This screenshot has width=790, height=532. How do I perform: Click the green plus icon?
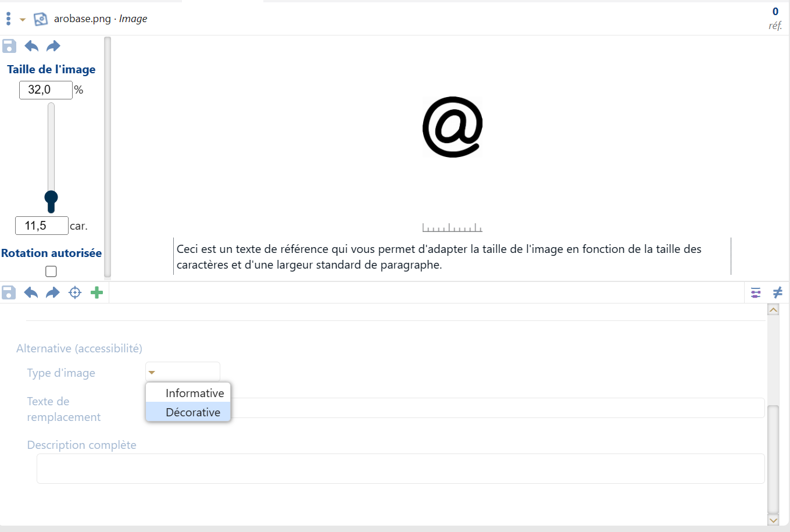tap(97, 292)
